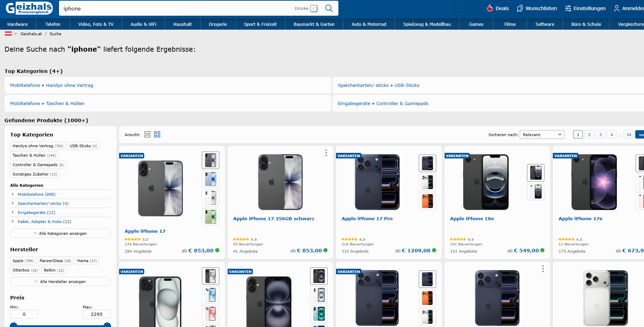Screen dimensions: 644x327
Task: Expand the Speicherkarten/-sticks (4) category arrow
Action: (13, 203)
